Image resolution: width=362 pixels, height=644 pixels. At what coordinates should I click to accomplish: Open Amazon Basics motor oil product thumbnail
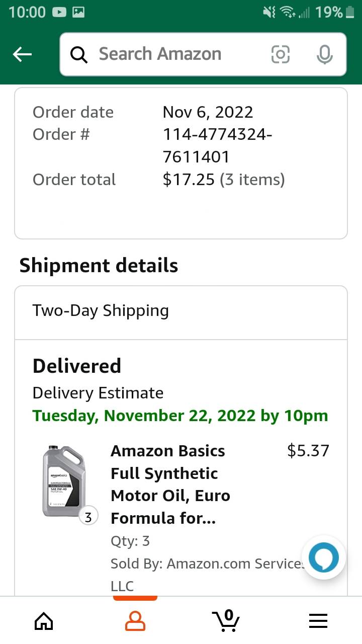tap(64, 481)
